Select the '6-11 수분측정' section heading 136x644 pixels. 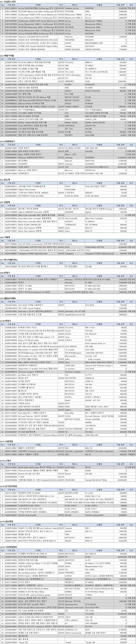(x=7, y=442)
